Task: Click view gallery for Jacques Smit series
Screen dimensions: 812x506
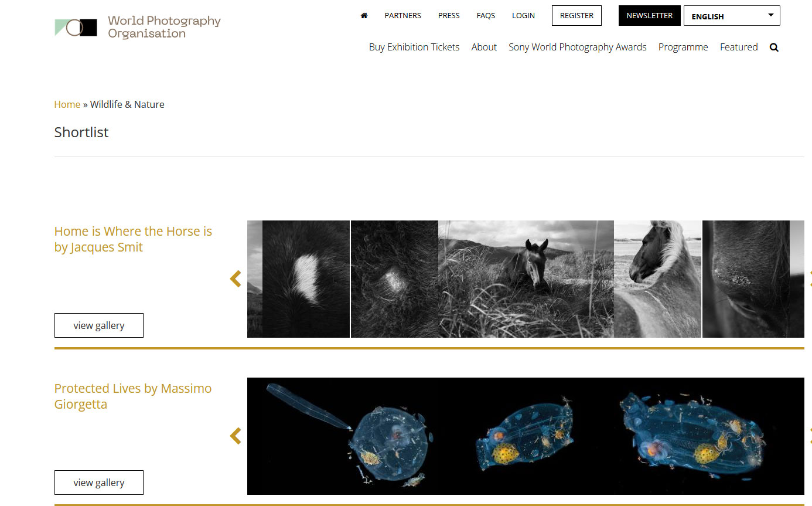Action: point(99,325)
